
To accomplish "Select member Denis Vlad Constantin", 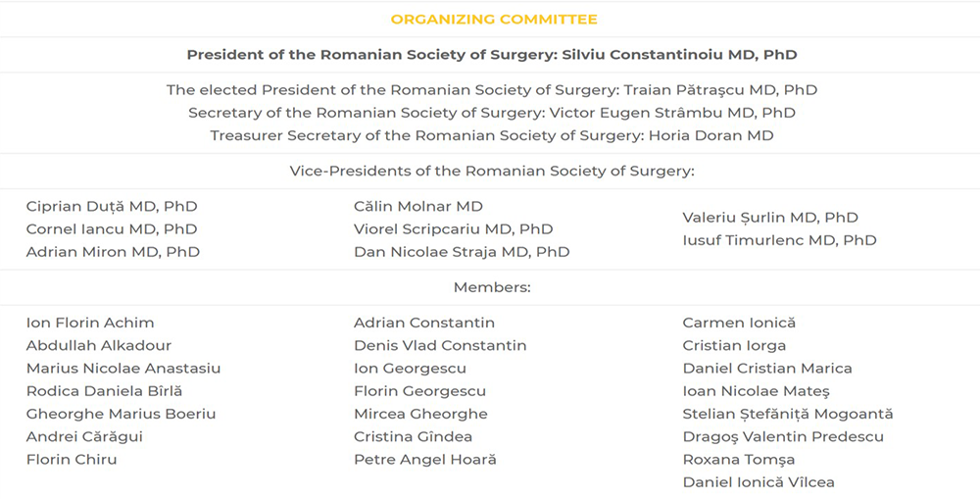I will [x=440, y=345].
